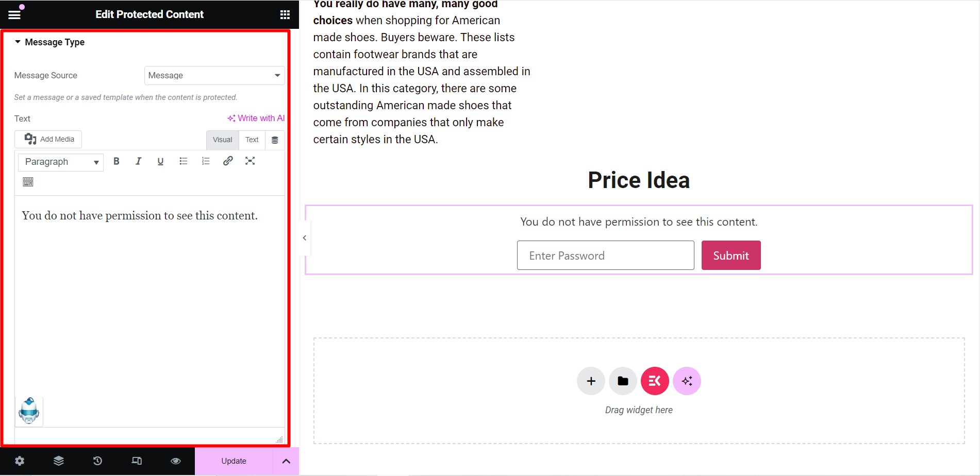Switch to the Text editor tab
This screenshot has height=476, width=980.
point(252,140)
